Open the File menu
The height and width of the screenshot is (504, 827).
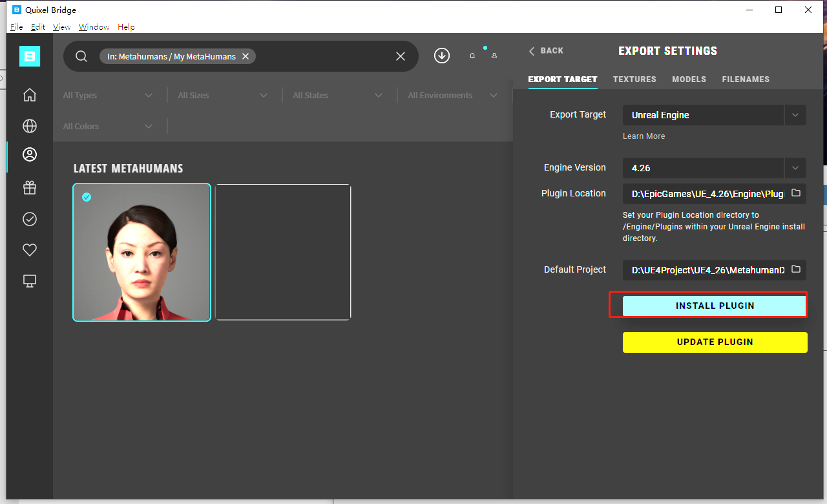coord(17,26)
